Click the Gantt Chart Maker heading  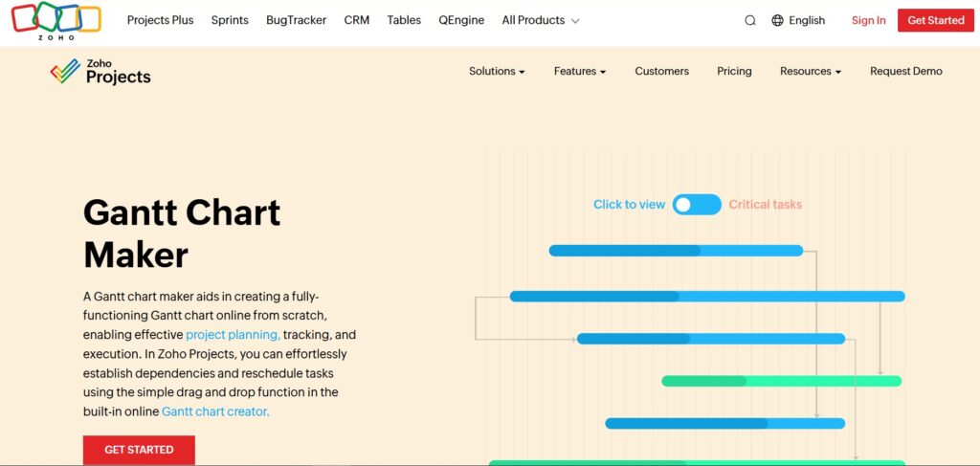182,233
